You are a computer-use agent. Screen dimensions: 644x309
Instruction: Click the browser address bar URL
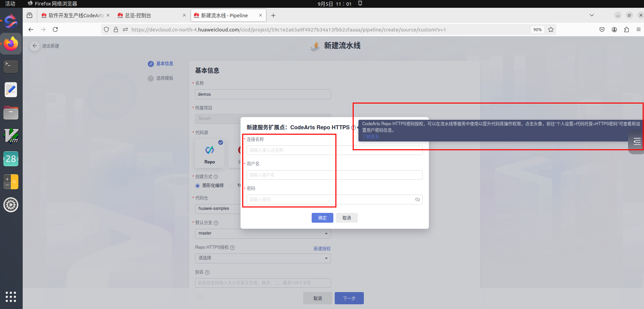point(289,30)
